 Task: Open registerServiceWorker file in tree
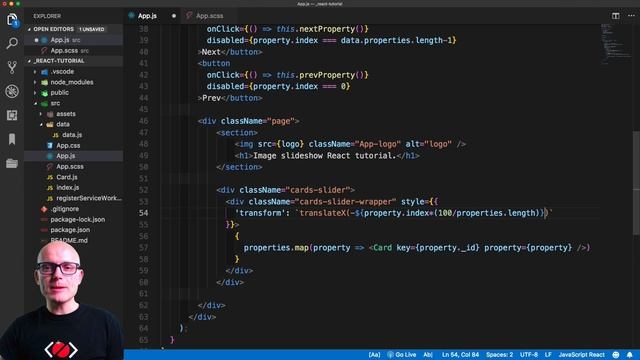click(89, 198)
